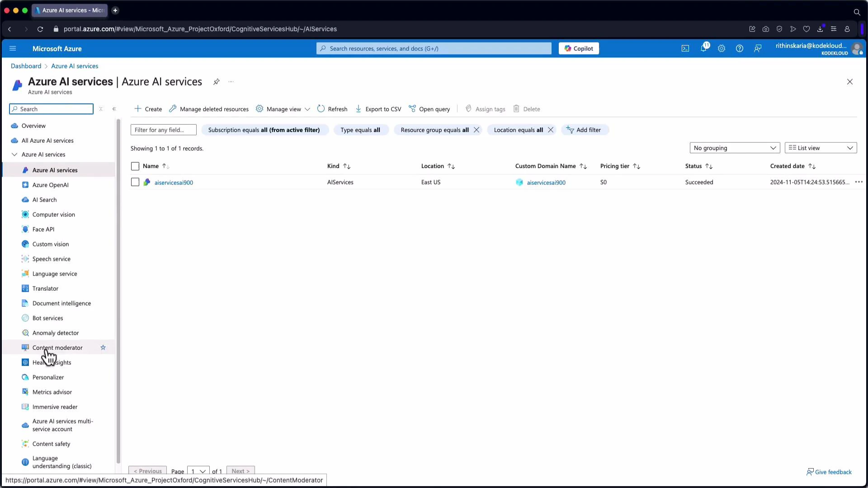Favorite Content moderator using the star

(103, 347)
